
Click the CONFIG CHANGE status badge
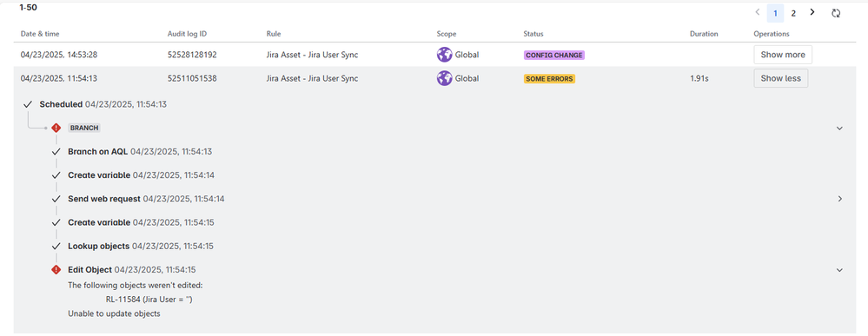[x=554, y=56]
